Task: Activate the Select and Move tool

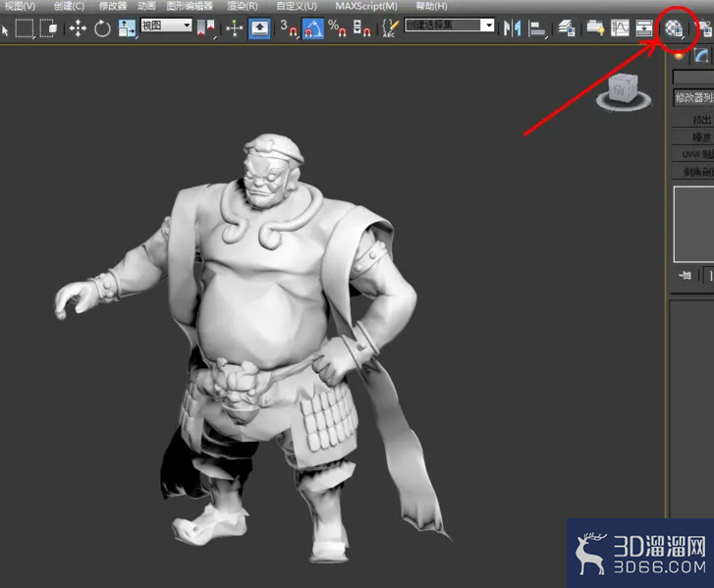Action: (78, 28)
